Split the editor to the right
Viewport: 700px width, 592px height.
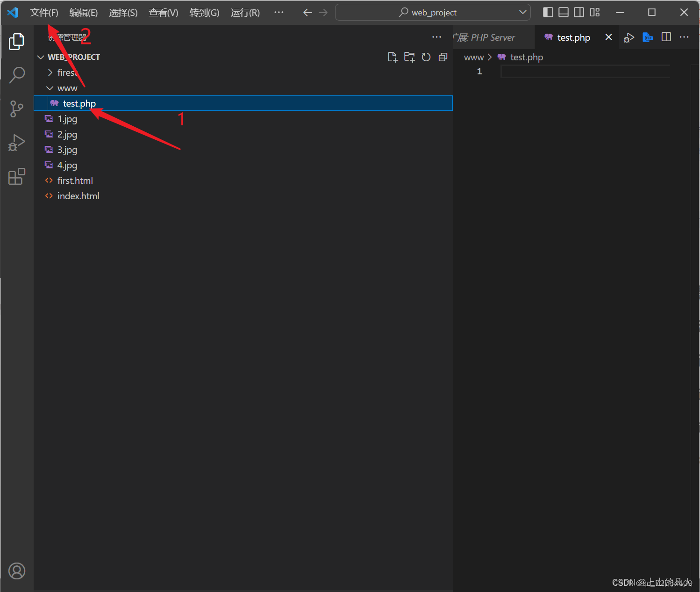[x=666, y=37]
